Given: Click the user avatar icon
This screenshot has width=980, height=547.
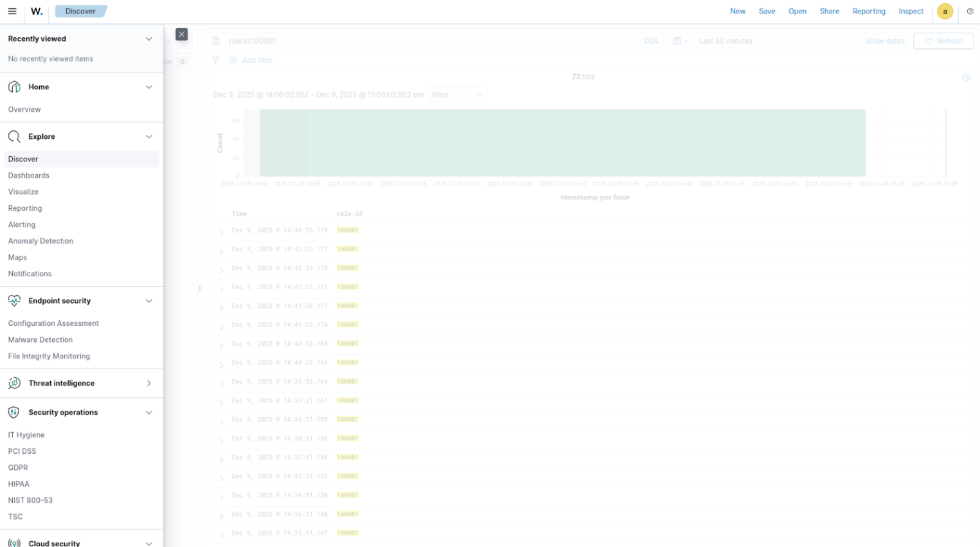Looking at the screenshot, I should coord(945,12).
